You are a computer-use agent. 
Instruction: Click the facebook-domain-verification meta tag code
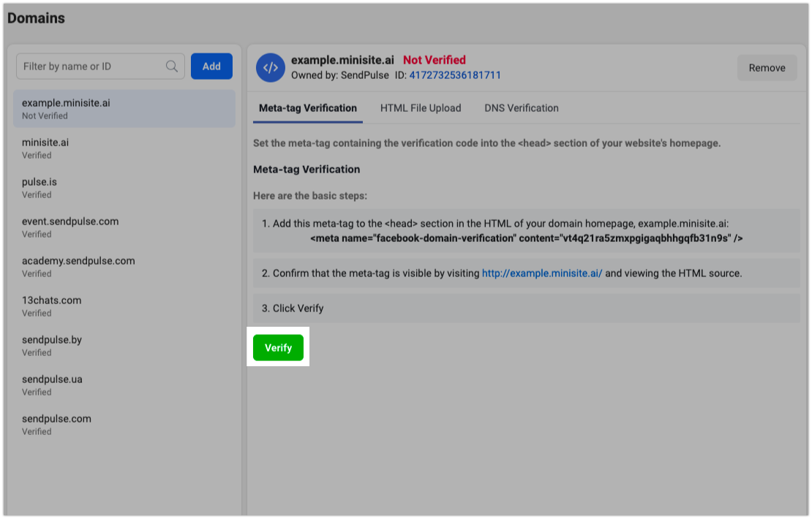point(526,238)
